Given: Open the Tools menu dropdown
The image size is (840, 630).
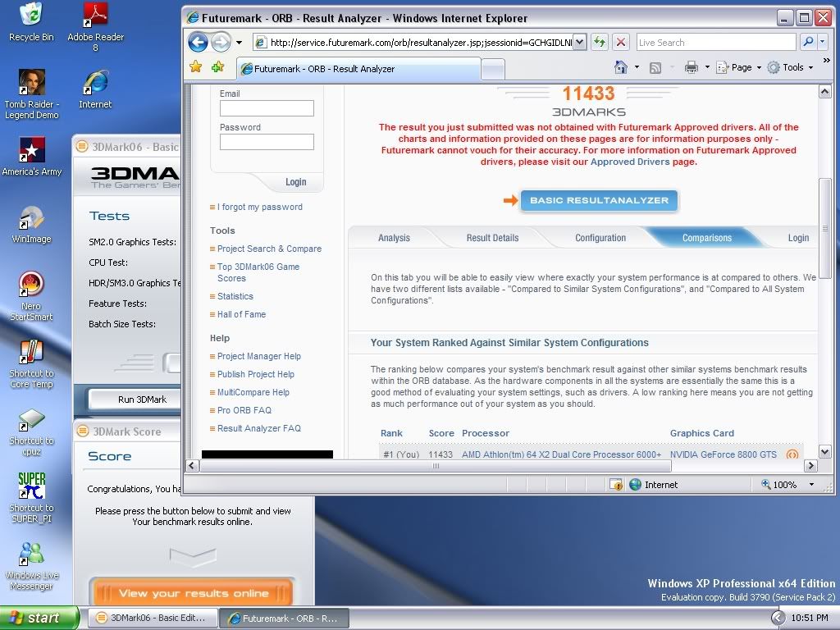Looking at the screenshot, I should pos(790,67).
